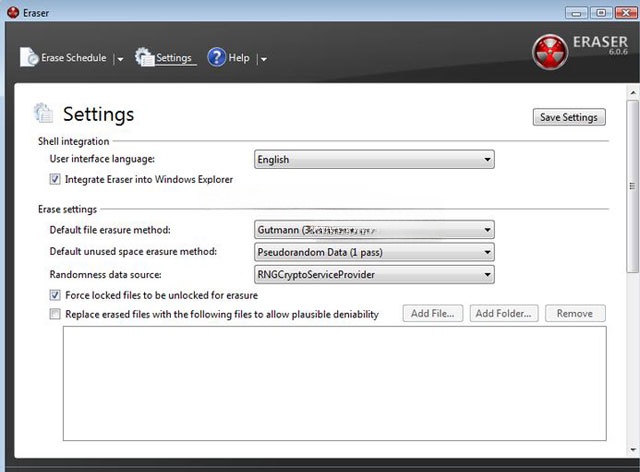Expand the Erase Schedule dropdown arrow
The height and width of the screenshot is (472, 640).
tap(120, 59)
